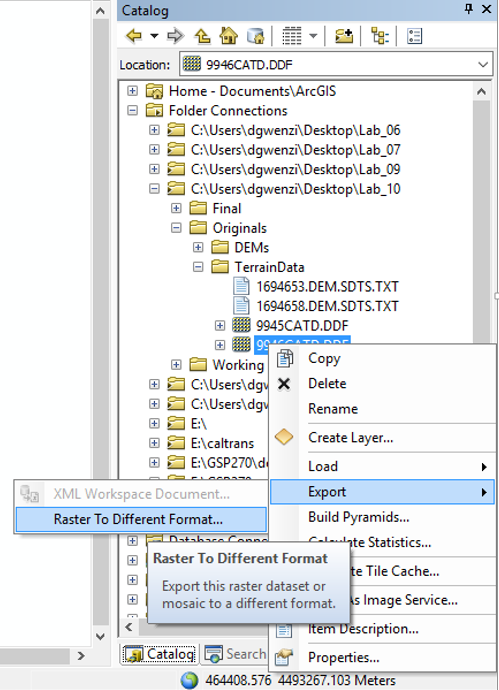Click the Back arrow in Catalog toolbar
This screenshot has width=499, height=690.
(x=134, y=36)
